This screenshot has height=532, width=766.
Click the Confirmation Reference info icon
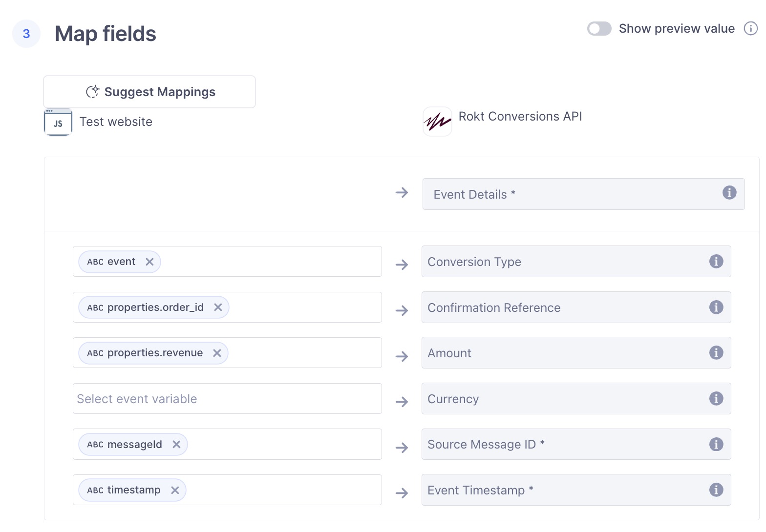(x=716, y=307)
